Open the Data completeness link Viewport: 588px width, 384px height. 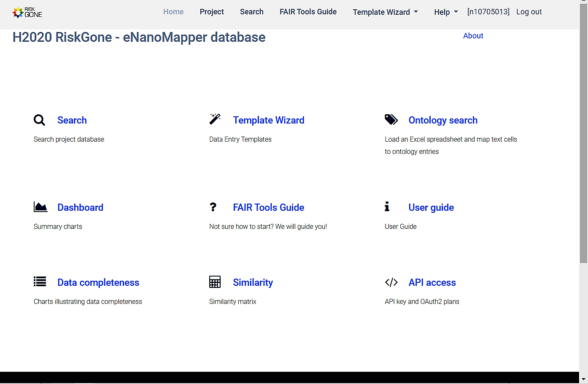tap(98, 282)
